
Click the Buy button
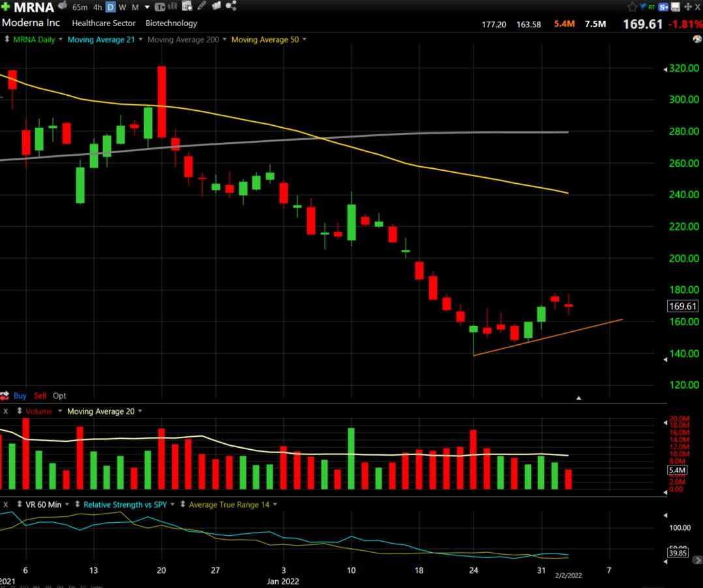[x=20, y=396]
